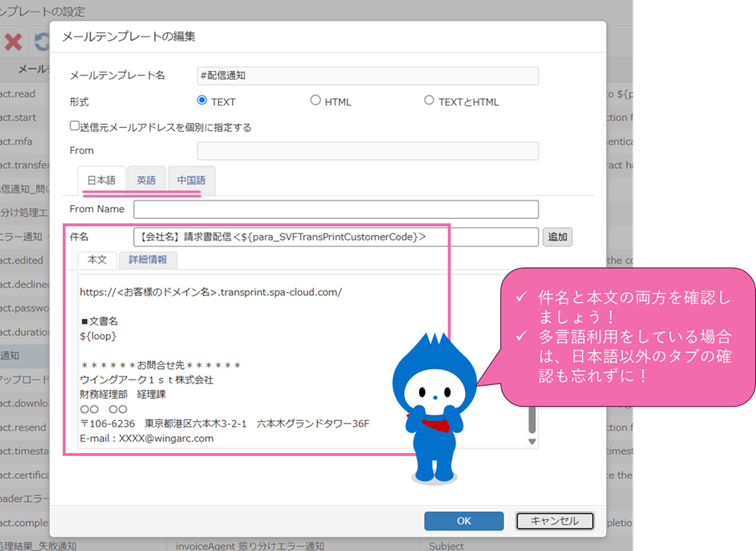Select the 本文 tab
The width and height of the screenshot is (756, 551).
tap(97, 260)
